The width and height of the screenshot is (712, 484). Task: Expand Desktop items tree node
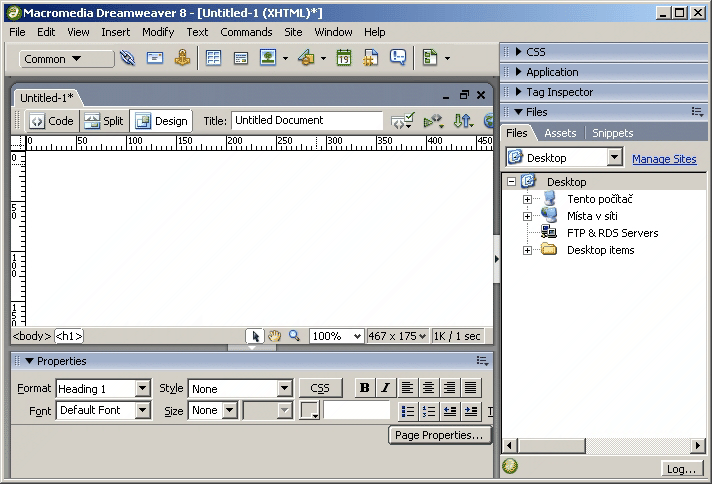(x=527, y=250)
